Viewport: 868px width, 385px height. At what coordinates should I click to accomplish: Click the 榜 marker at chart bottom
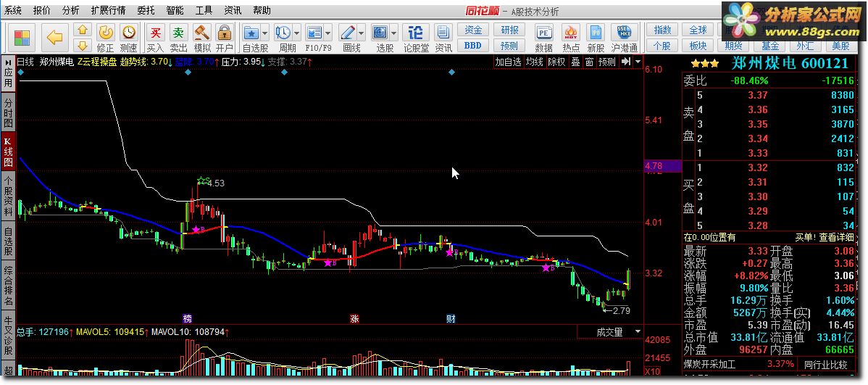pyautogui.click(x=188, y=318)
